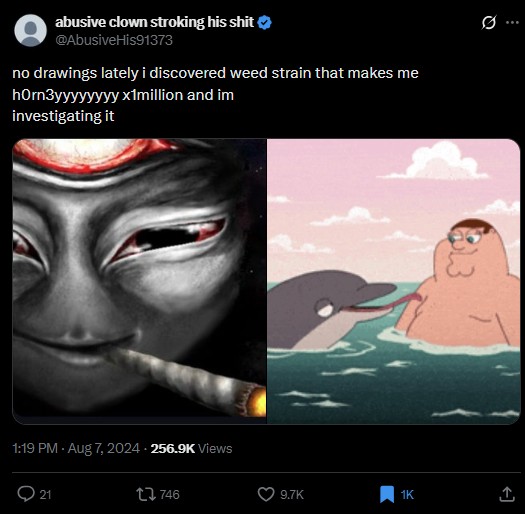The width and height of the screenshot is (525, 514).
Task: Click the 1:19 PM timestamp
Action: [x=35, y=448]
